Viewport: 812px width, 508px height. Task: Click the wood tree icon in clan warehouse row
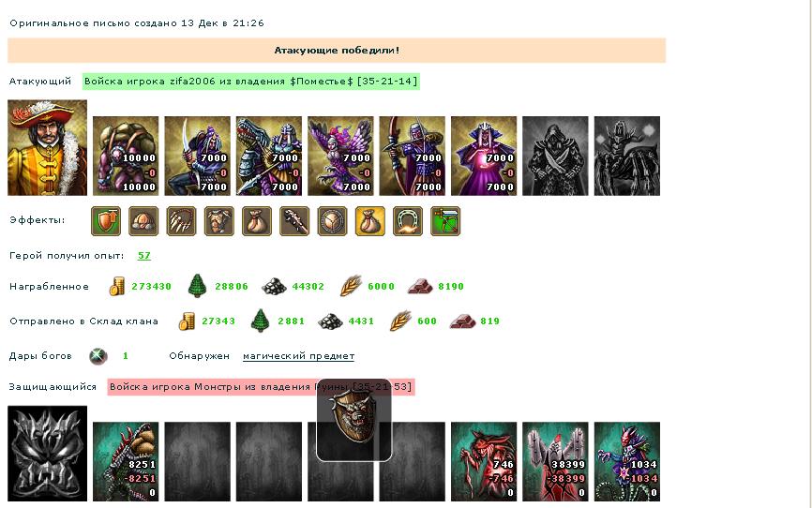point(261,321)
